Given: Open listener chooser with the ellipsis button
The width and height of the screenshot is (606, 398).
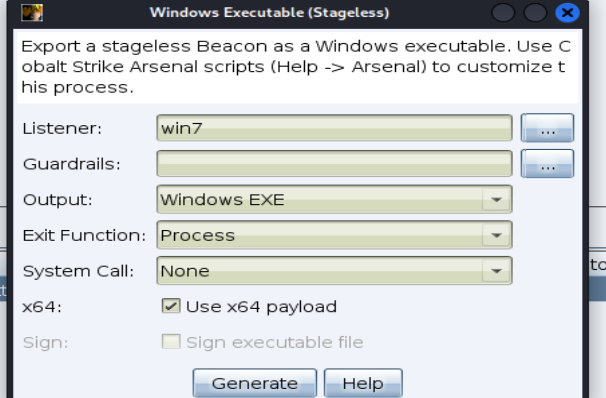Looking at the screenshot, I should [547, 128].
